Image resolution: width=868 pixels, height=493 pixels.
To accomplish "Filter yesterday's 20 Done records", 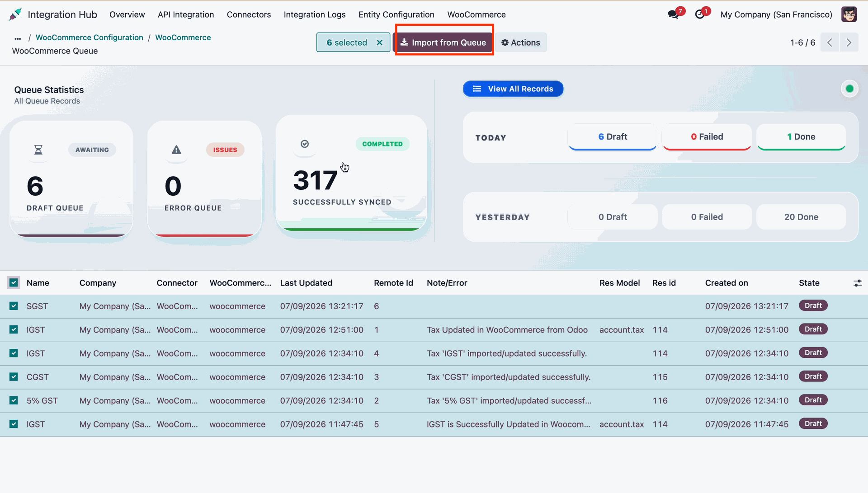I will (801, 217).
